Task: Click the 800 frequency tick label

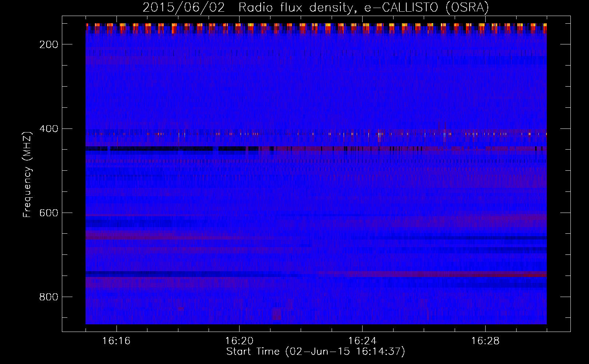Action: [x=49, y=297]
